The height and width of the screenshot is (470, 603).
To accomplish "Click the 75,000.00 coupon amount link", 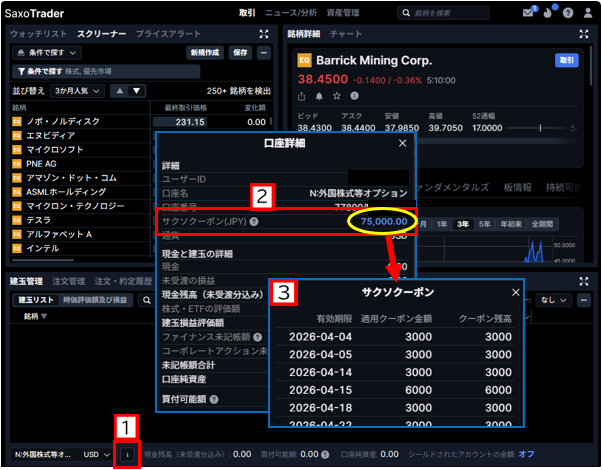I will tap(384, 222).
